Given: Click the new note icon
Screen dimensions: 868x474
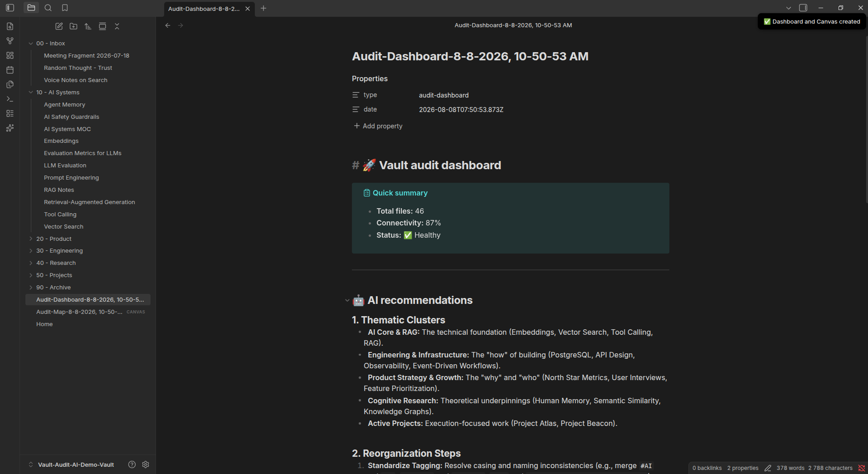Looking at the screenshot, I should click(59, 26).
